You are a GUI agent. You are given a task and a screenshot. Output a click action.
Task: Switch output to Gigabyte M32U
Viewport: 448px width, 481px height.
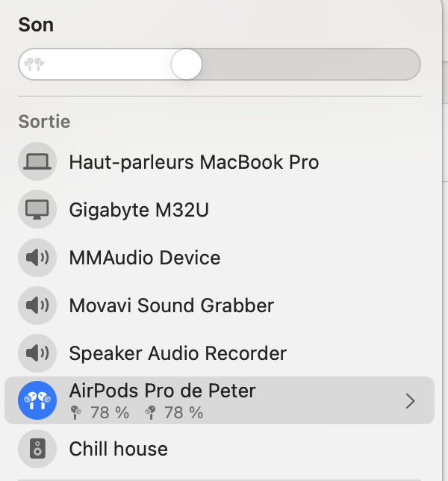(x=138, y=210)
